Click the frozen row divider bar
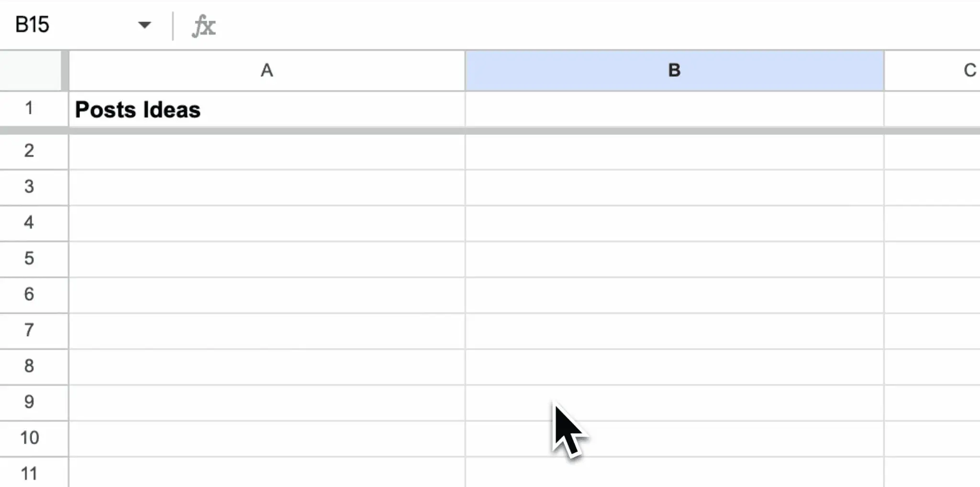The width and height of the screenshot is (980, 487). point(479,131)
